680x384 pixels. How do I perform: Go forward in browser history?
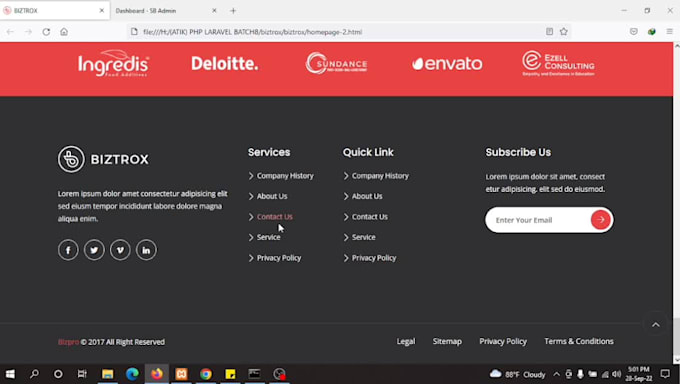pos(28,32)
